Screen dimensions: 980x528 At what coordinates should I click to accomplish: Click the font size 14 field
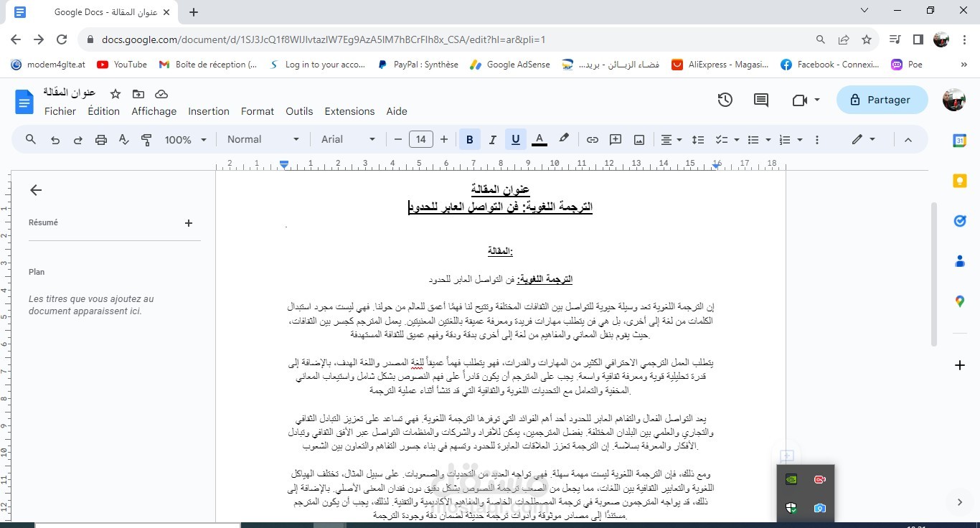pyautogui.click(x=420, y=140)
